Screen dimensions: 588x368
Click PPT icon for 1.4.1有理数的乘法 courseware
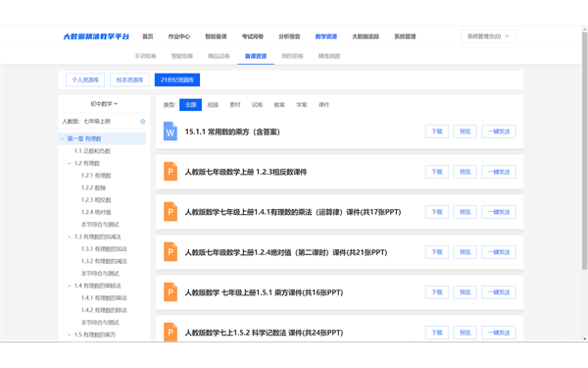171,212
